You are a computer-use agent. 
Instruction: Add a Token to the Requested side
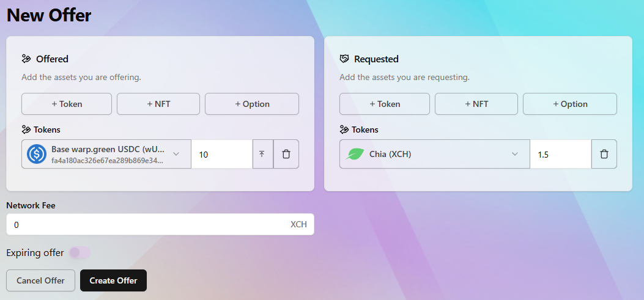tap(385, 104)
